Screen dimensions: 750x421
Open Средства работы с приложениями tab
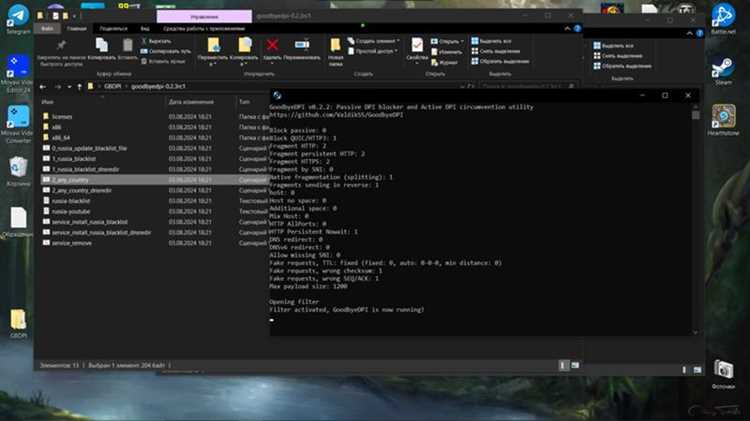pos(204,29)
